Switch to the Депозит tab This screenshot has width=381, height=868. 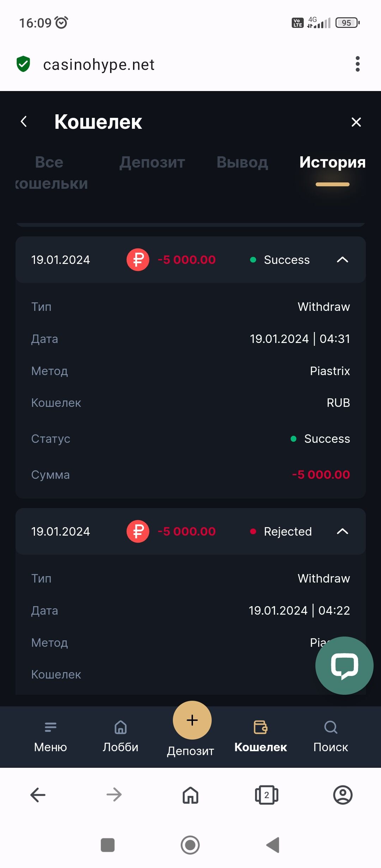[152, 162]
